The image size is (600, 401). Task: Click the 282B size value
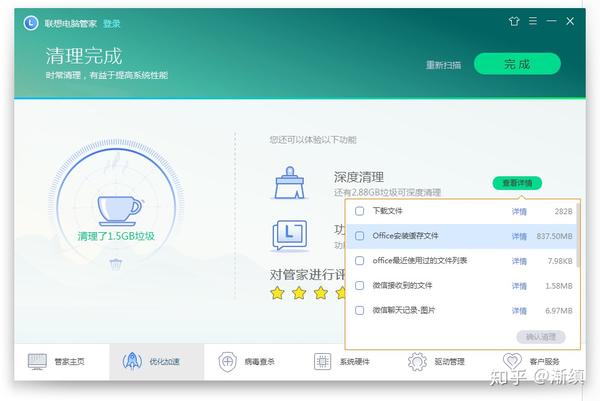564,212
